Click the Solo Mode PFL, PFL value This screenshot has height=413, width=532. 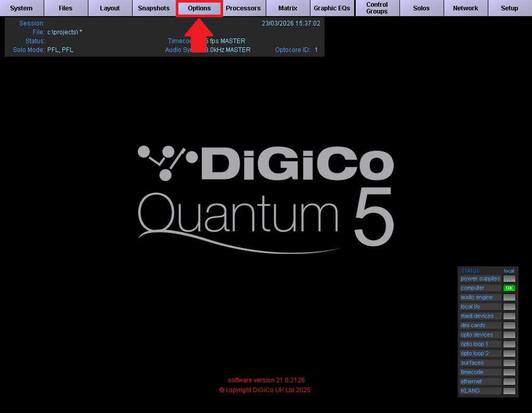click(x=60, y=50)
